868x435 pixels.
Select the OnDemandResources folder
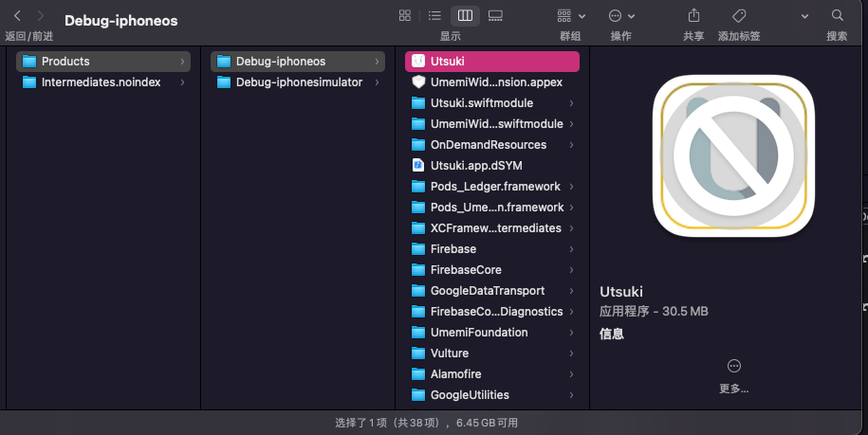point(492,145)
